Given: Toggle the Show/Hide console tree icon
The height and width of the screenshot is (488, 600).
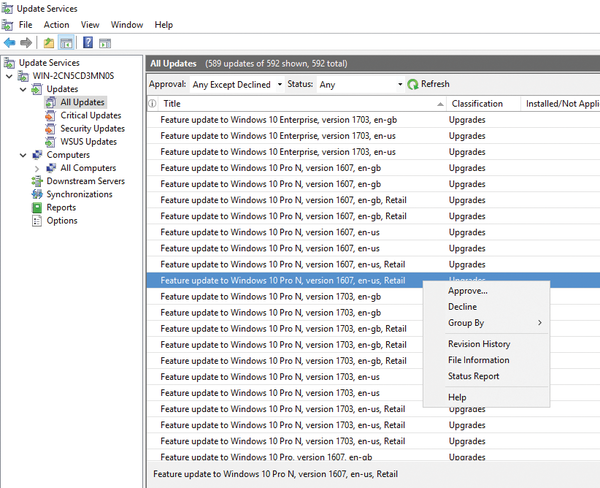Looking at the screenshot, I should tap(66, 43).
